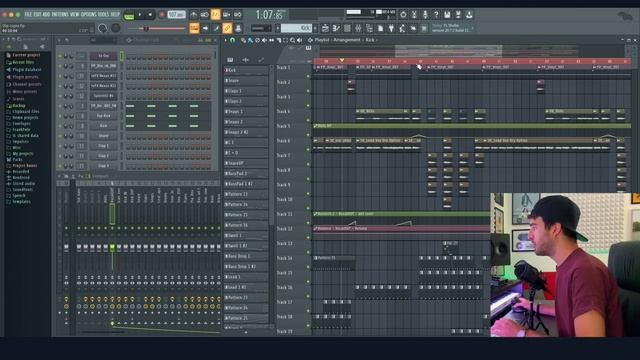Select the Kick pattern in picker
Viewport: 640px width, 360px height.
pos(246,70)
